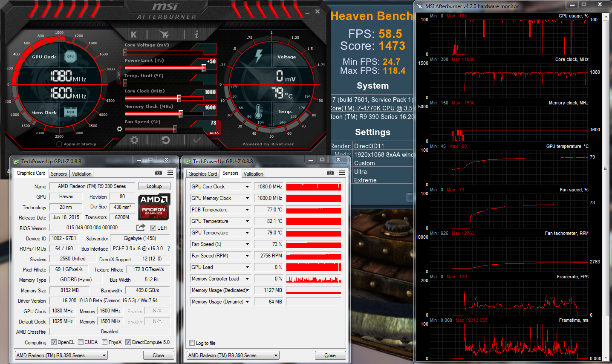Apply settings with the checkmark icon
Screen dimensions: 612x364
197,140
